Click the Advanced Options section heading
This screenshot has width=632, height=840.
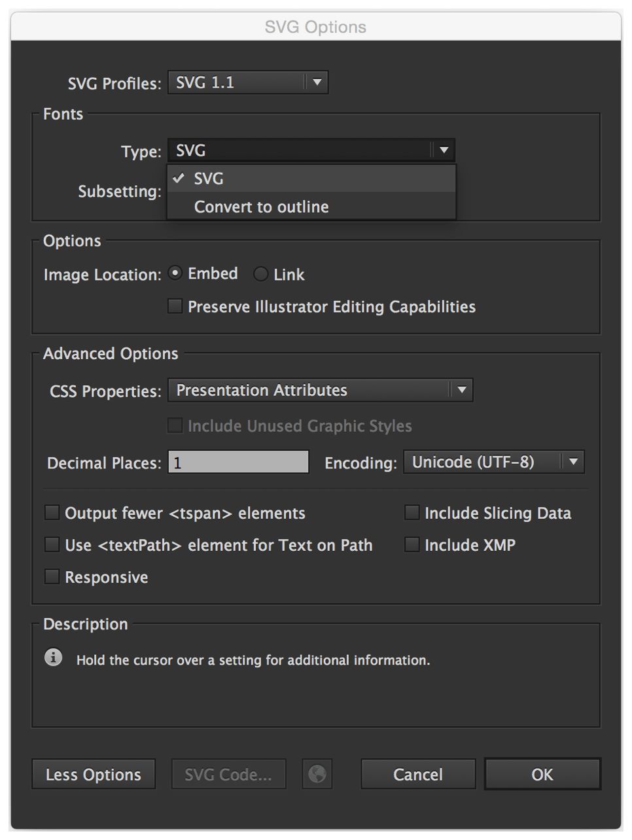[111, 354]
